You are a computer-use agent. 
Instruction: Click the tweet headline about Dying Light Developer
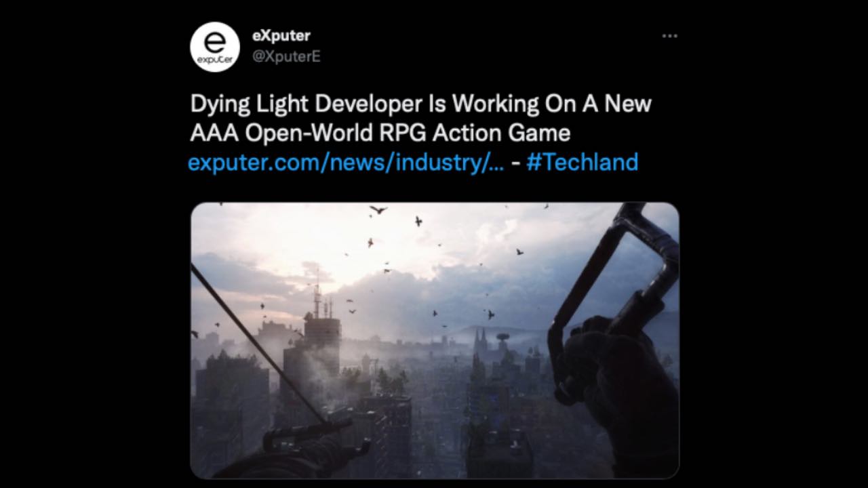420,118
